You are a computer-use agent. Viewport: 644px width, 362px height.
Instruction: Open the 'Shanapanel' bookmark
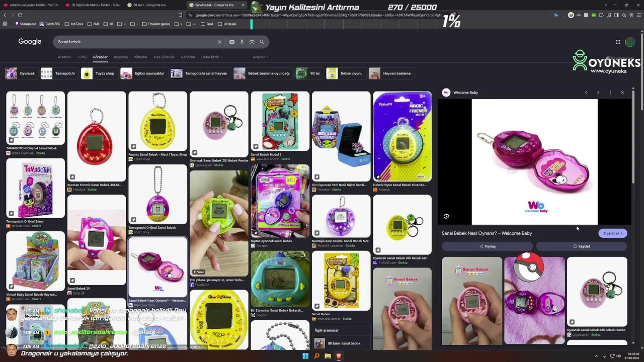point(26,24)
